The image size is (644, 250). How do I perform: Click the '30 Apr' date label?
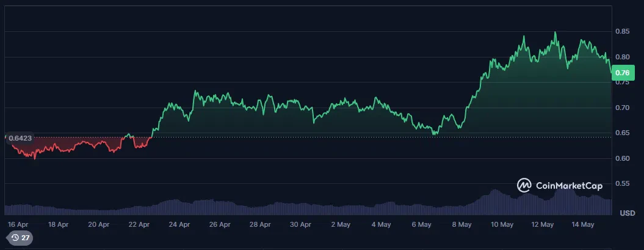click(300, 224)
